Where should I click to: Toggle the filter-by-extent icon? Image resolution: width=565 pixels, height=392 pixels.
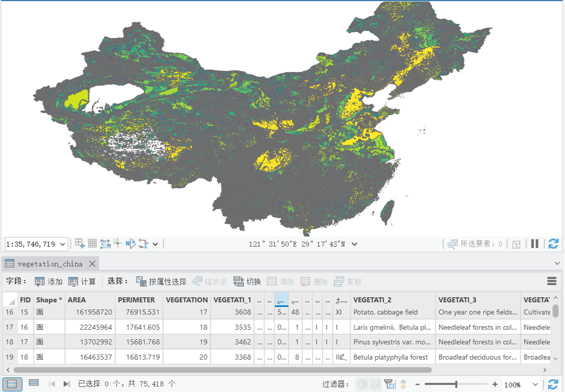point(389,384)
